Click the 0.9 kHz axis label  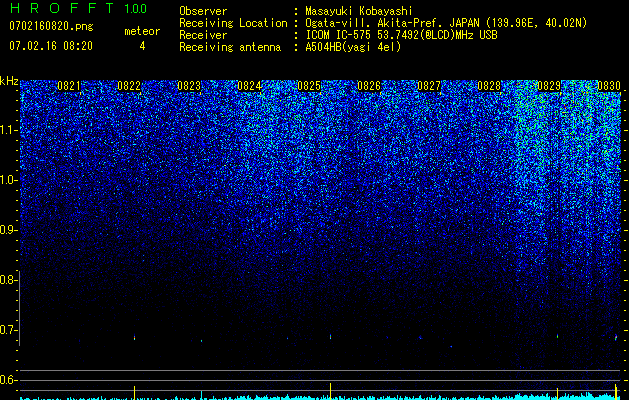coord(9,230)
